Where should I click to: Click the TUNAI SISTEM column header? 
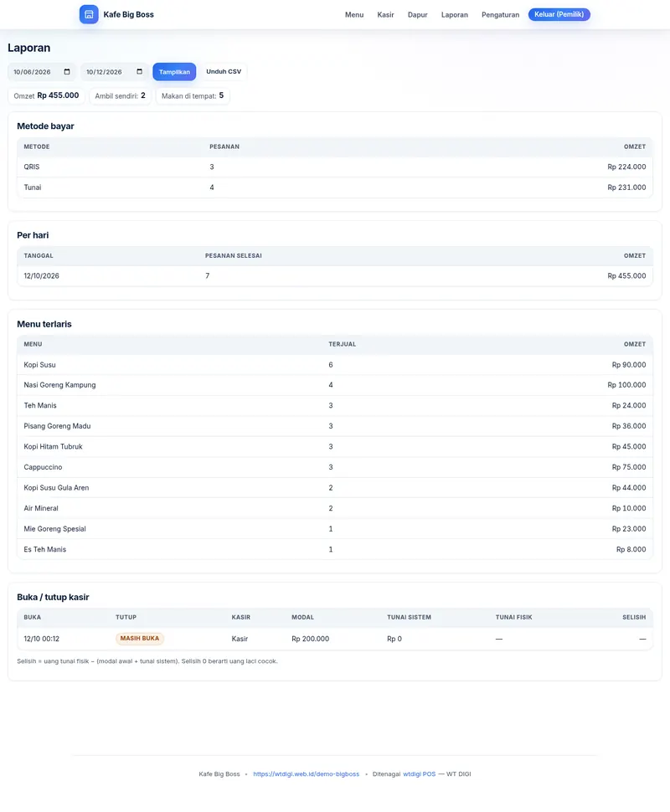point(409,617)
